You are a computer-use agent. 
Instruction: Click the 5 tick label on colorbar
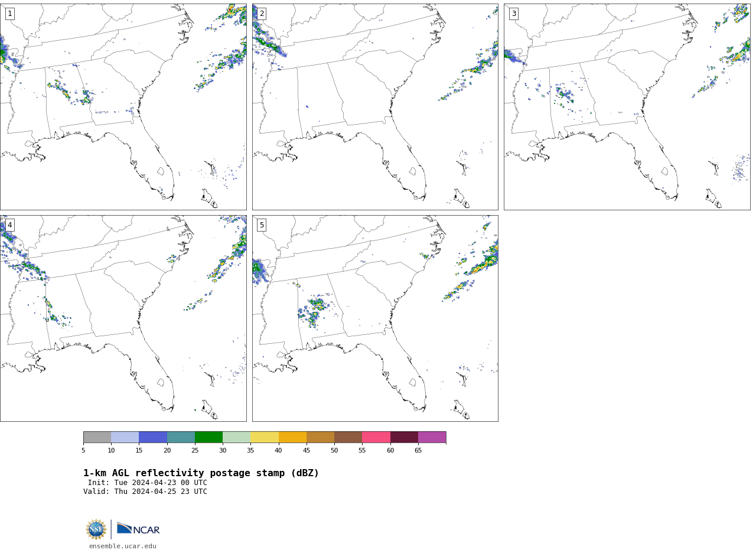point(83,451)
